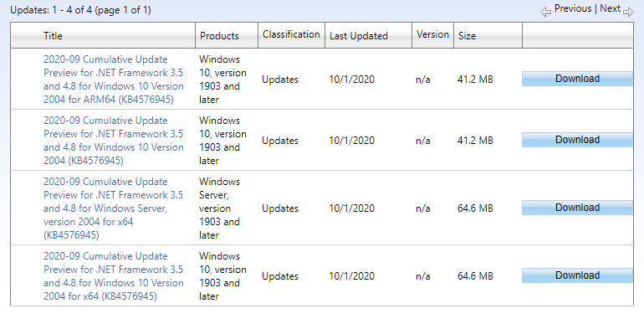Download the ARM64 update
The image size is (644, 324).
[577, 79]
